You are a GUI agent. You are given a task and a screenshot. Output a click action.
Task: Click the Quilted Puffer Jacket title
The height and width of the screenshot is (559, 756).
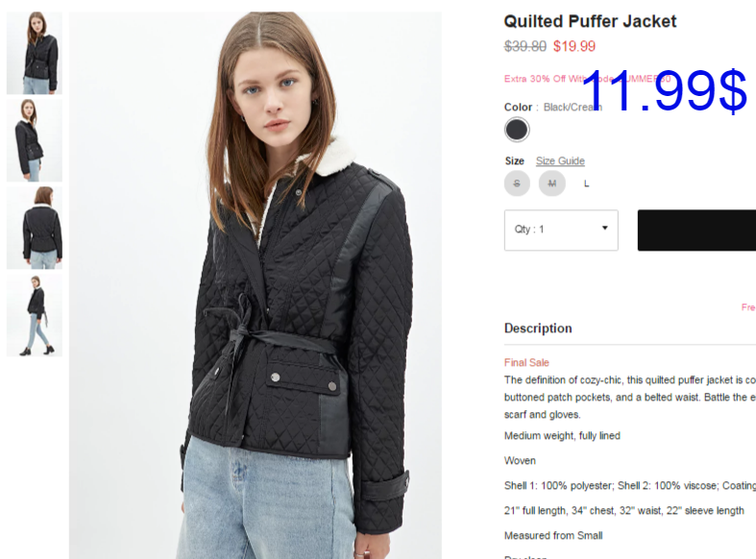click(590, 21)
